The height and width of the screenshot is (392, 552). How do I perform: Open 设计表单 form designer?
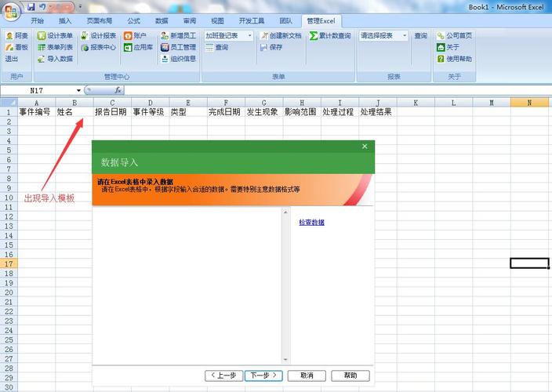55,35
